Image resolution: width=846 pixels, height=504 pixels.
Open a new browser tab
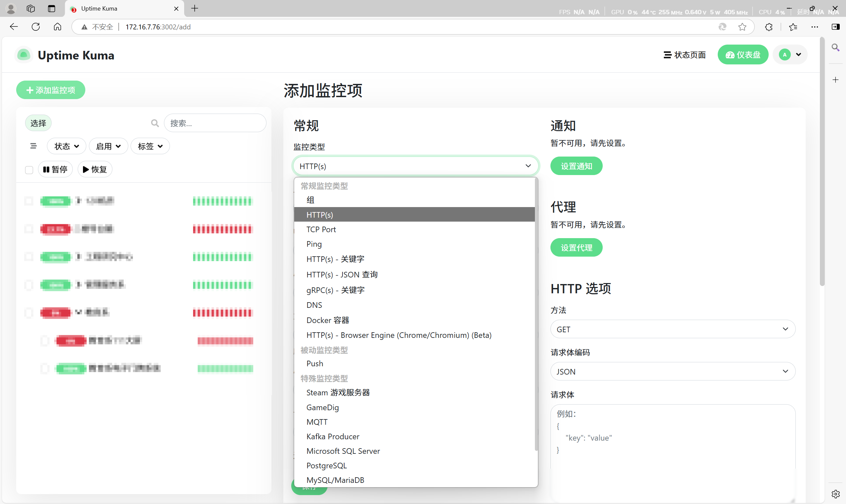pyautogui.click(x=195, y=9)
